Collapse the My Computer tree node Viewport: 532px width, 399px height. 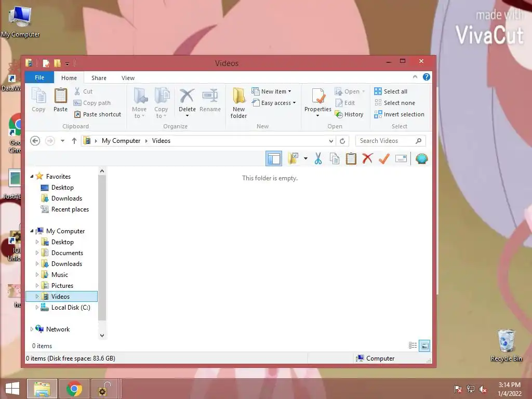coord(32,231)
